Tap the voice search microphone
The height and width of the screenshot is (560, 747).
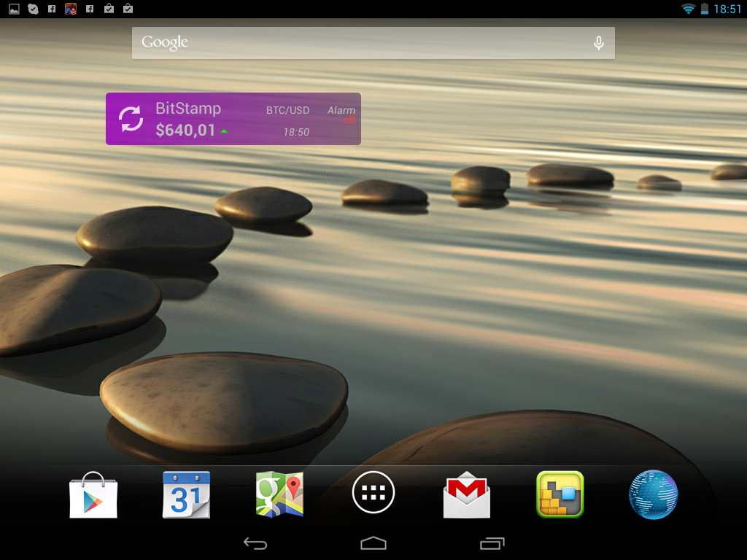click(x=599, y=43)
